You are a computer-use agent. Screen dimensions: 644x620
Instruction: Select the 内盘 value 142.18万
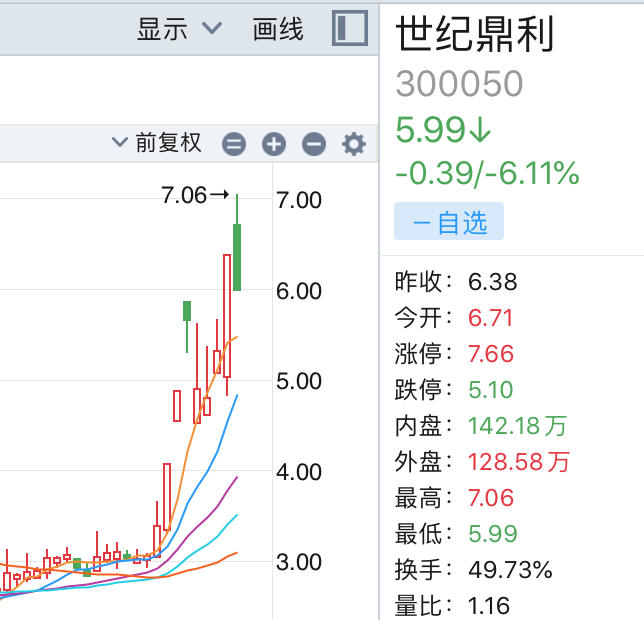pyautogui.click(x=517, y=425)
